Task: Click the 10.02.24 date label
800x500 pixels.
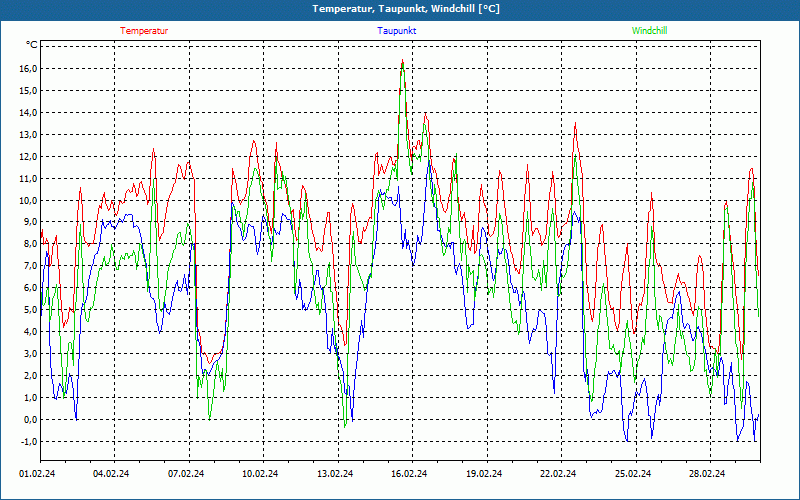Action: click(x=260, y=474)
